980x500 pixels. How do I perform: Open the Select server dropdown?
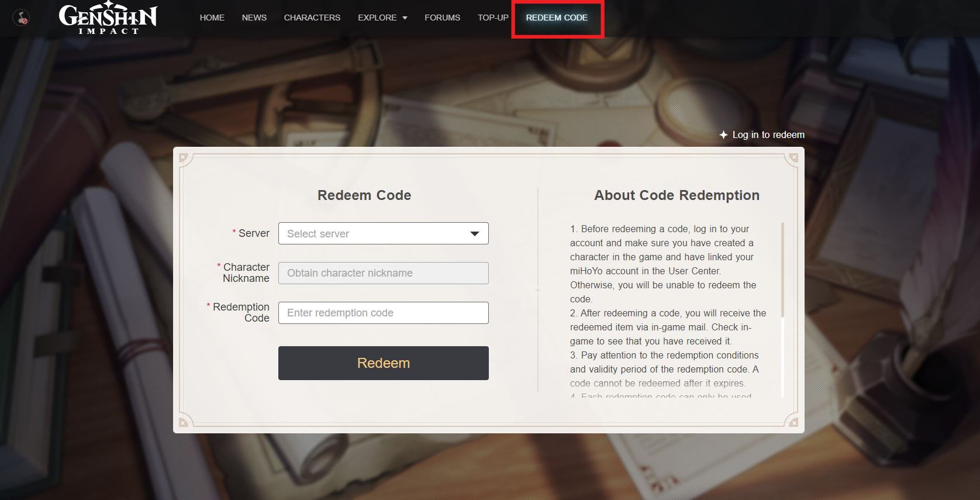click(x=384, y=233)
